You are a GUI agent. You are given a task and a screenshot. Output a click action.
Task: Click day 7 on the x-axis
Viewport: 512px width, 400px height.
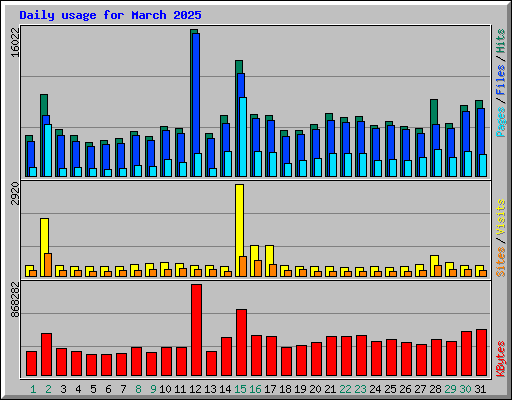[123, 389]
